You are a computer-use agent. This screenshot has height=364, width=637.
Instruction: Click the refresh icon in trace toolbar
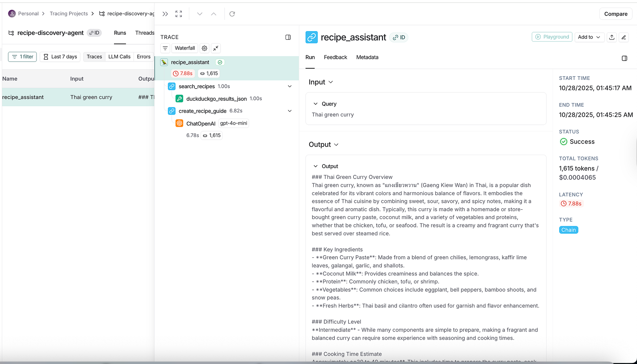(232, 14)
